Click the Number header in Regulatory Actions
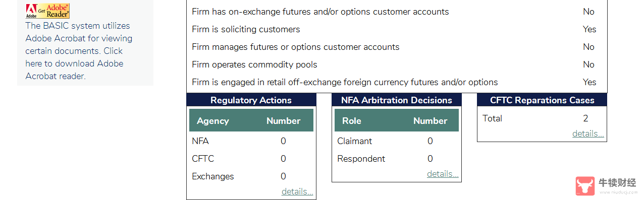The width and height of the screenshot is (644, 200). click(x=283, y=121)
